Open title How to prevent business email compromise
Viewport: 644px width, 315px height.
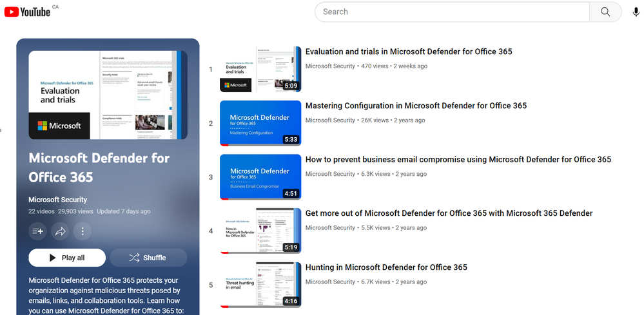pyautogui.click(x=458, y=160)
